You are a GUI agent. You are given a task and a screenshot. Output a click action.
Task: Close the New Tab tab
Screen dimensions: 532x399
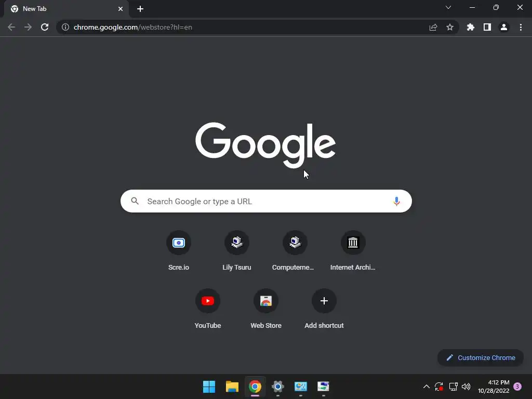pos(121,9)
